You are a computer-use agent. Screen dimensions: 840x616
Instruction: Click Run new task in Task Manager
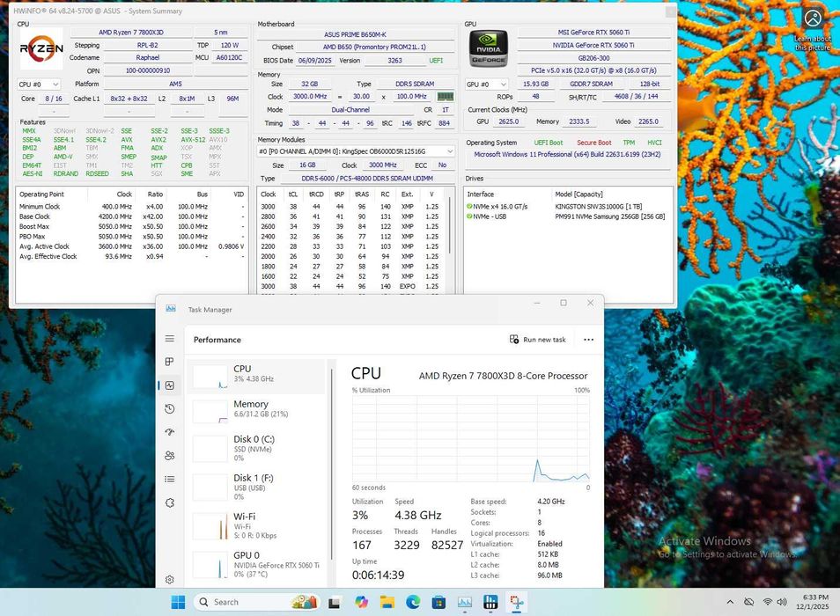(x=537, y=340)
